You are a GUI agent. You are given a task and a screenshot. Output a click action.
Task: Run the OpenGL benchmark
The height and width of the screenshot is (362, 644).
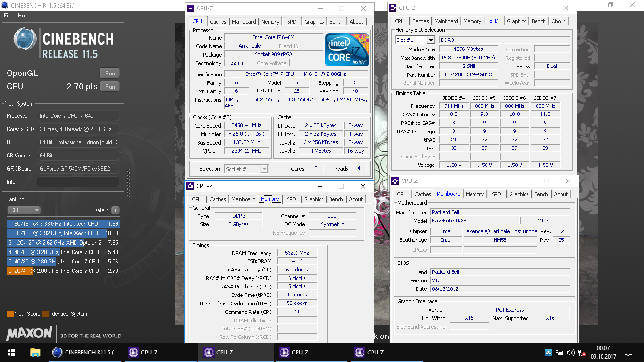pyautogui.click(x=110, y=73)
